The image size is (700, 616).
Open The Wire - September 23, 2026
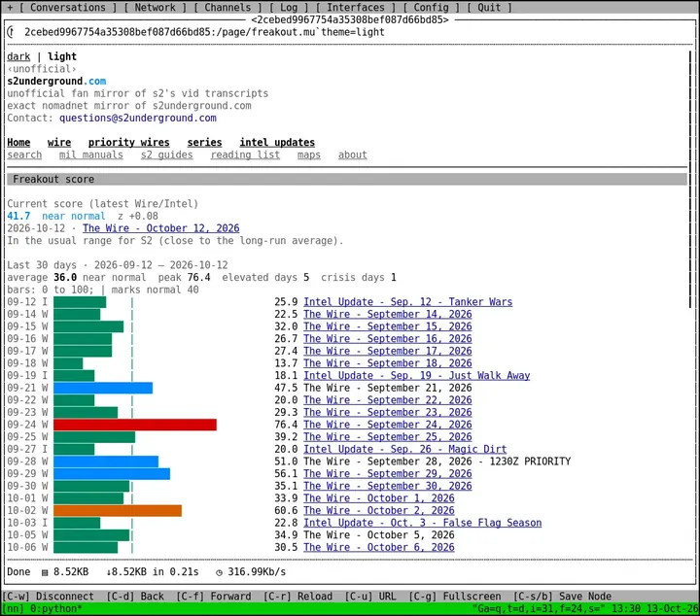tap(388, 412)
